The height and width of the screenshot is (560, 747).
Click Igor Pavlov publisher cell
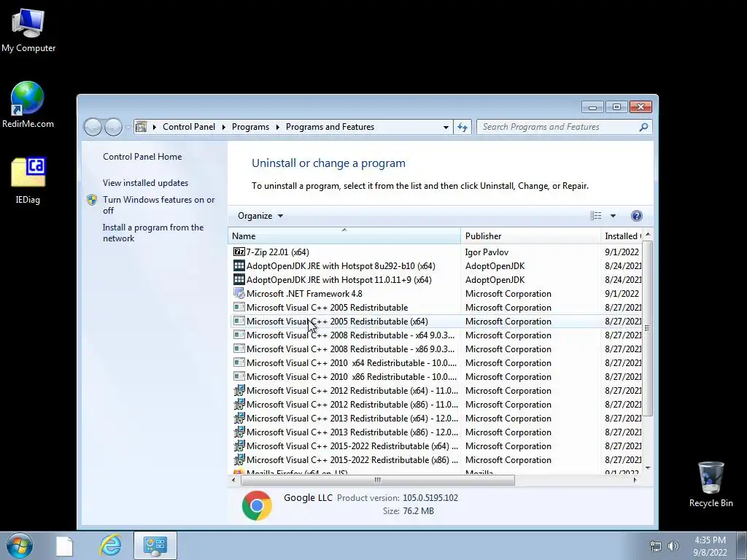coord(487,252)
